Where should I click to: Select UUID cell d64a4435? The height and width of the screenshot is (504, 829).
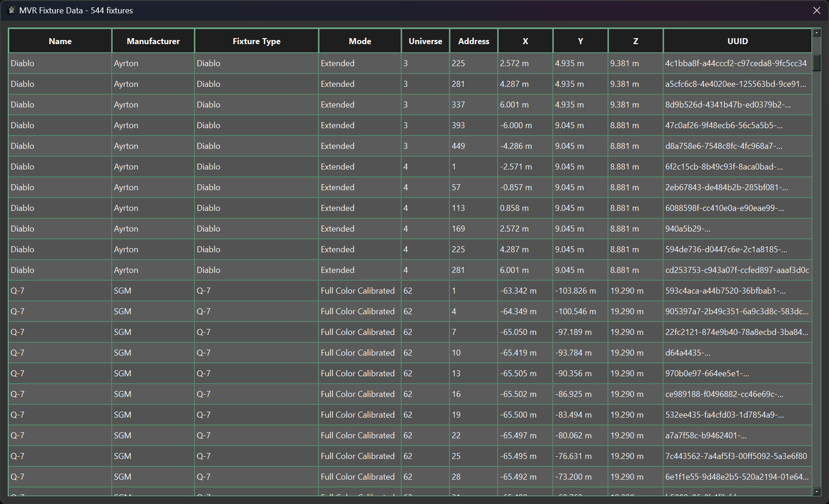point(738,353)
